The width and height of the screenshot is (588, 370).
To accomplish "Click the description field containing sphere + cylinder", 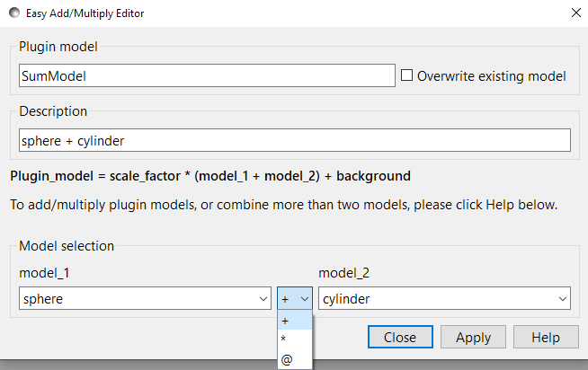I will point(294,140).
